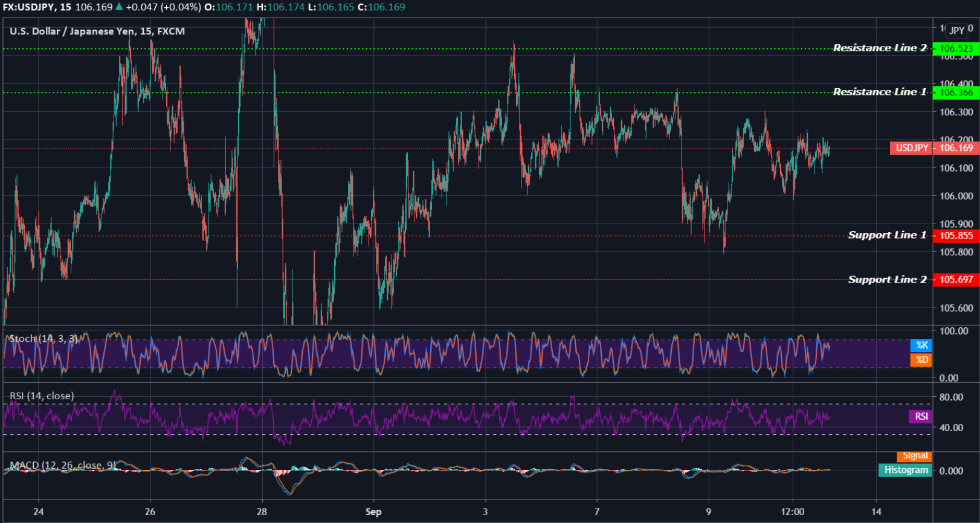Click the blue %K legend label

[x=921, y=345]
